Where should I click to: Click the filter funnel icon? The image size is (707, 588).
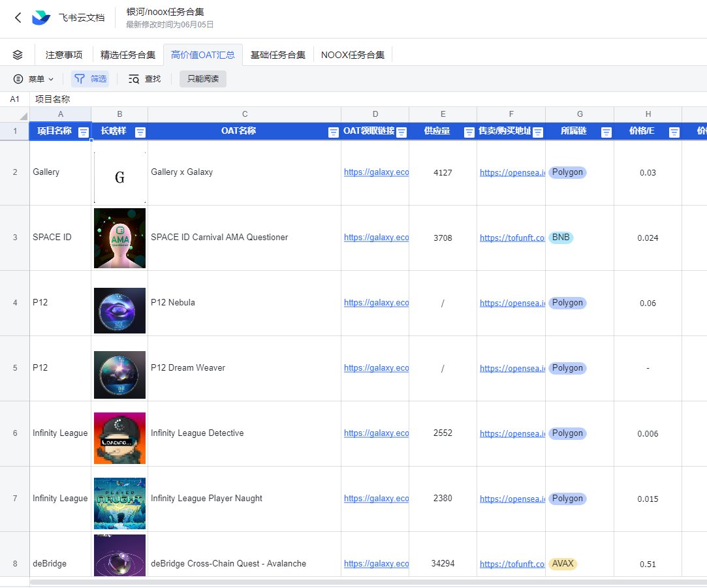pyautogui.click(x=80, y=79)
